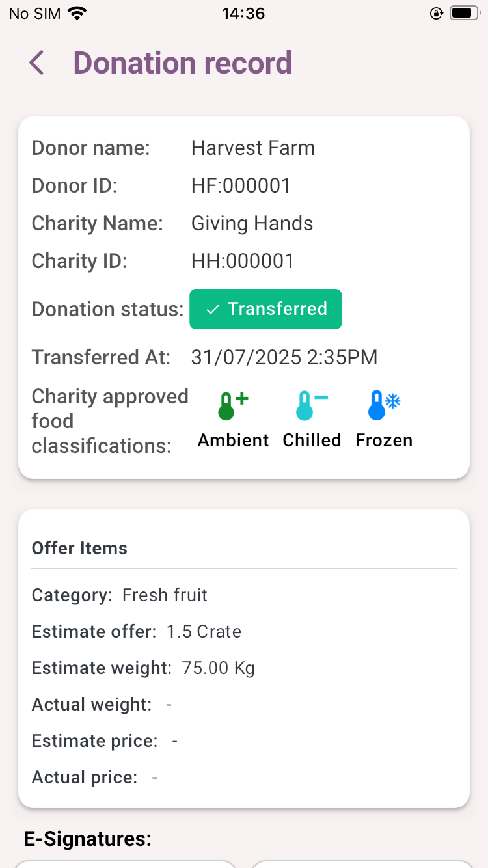Tap the Harvest Farm donor name
The height and width of the screenshot is (868, 488).
coord(253,148)
